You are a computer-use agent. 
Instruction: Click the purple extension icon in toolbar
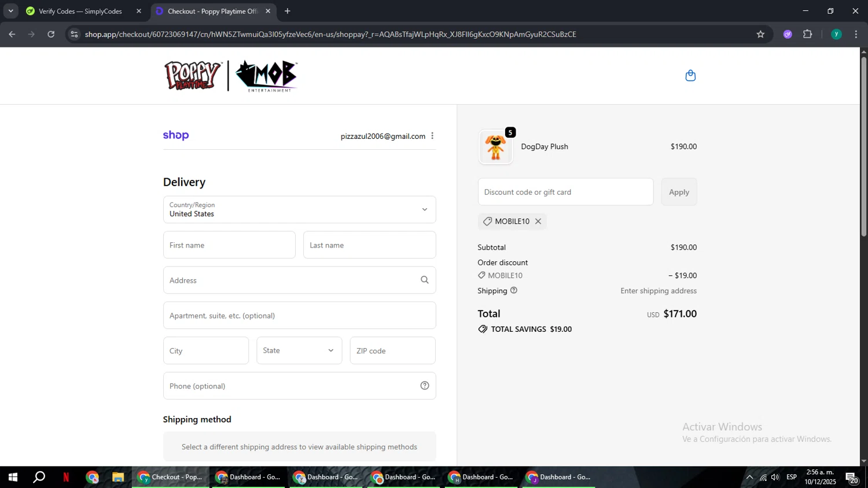[x=788, y=34]
